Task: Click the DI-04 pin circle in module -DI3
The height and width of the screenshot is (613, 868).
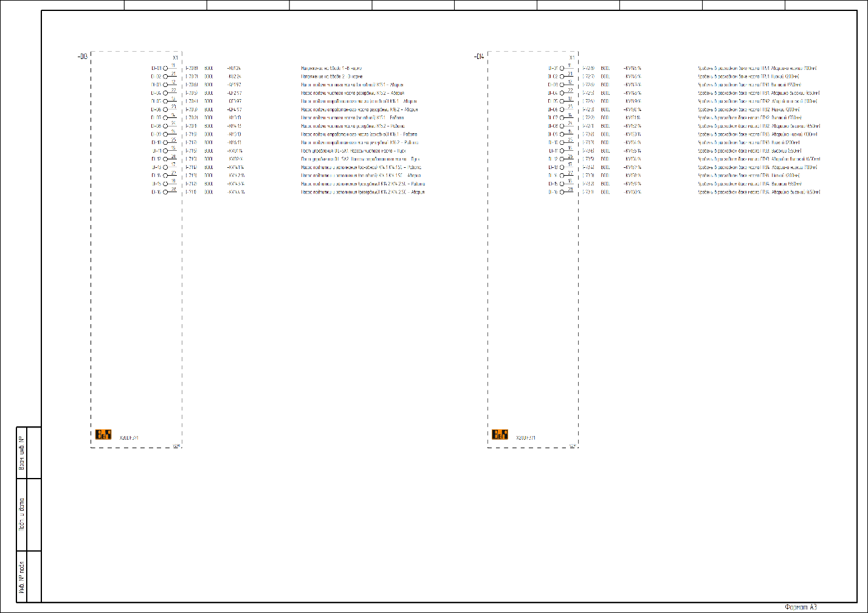Action: pos(165,93)
